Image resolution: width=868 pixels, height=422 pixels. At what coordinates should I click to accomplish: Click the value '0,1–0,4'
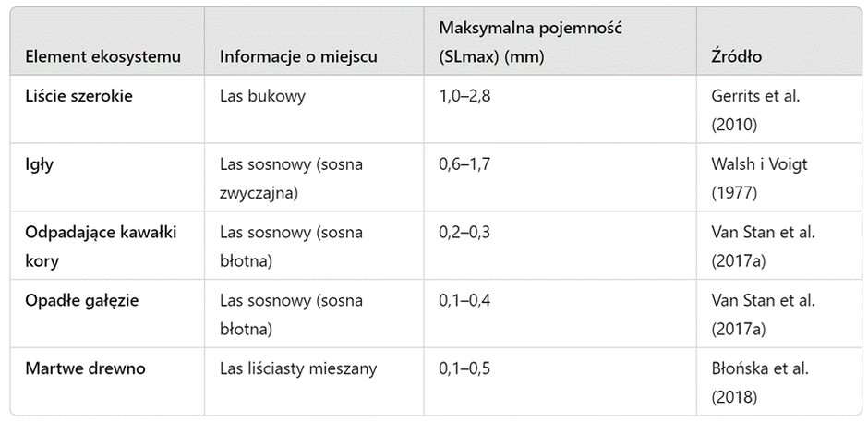coord(464,301)
